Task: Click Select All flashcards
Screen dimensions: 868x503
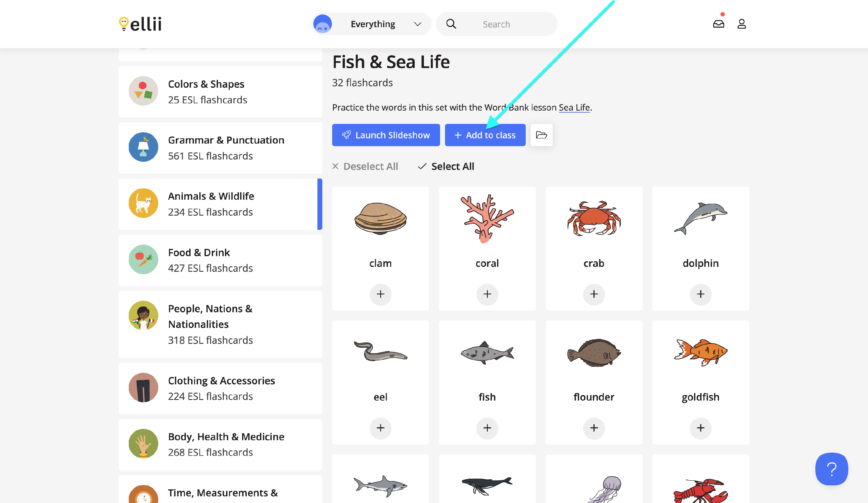Action: pyautogui.click(x=446, y=166)
